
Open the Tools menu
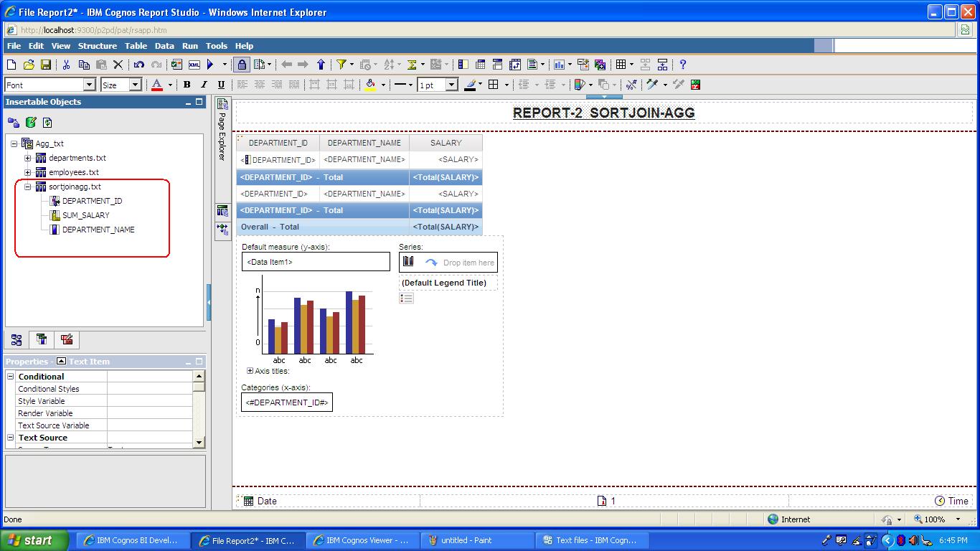tap(217, 46)
